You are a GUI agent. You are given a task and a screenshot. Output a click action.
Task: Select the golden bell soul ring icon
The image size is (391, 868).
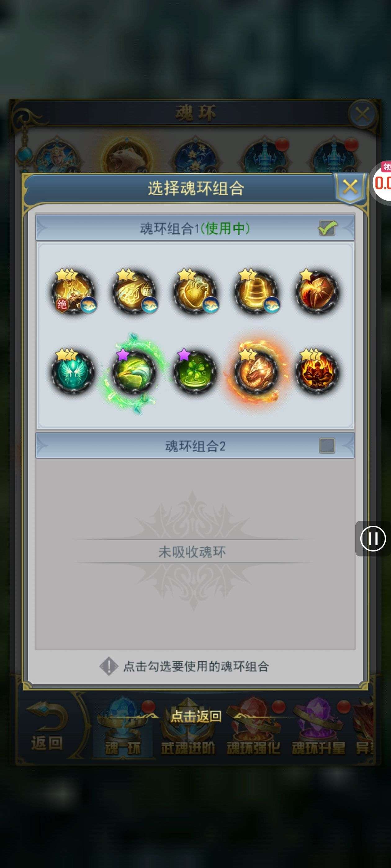click(x=256, y=292)
